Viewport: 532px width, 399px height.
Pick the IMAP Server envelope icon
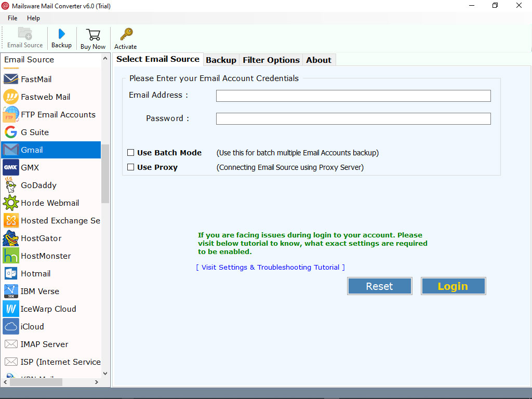click(11, 344)
